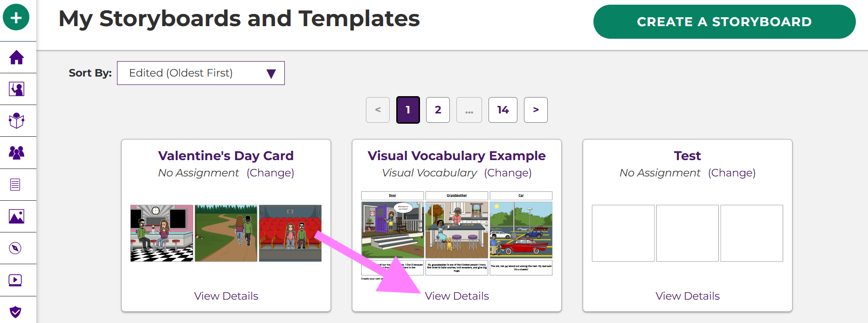Open the teacher presenting sidebar icon
The height and width of the screenshot is (323, 868).
(16, 89)
